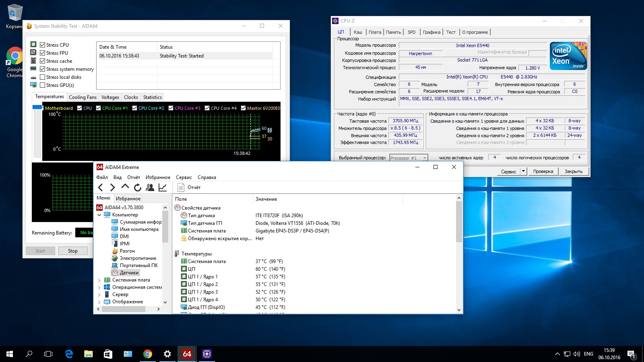The image size is (644, 362).
Task: Enable the Stress GPU(s) checkbox
Action: (x=43, y=85)
